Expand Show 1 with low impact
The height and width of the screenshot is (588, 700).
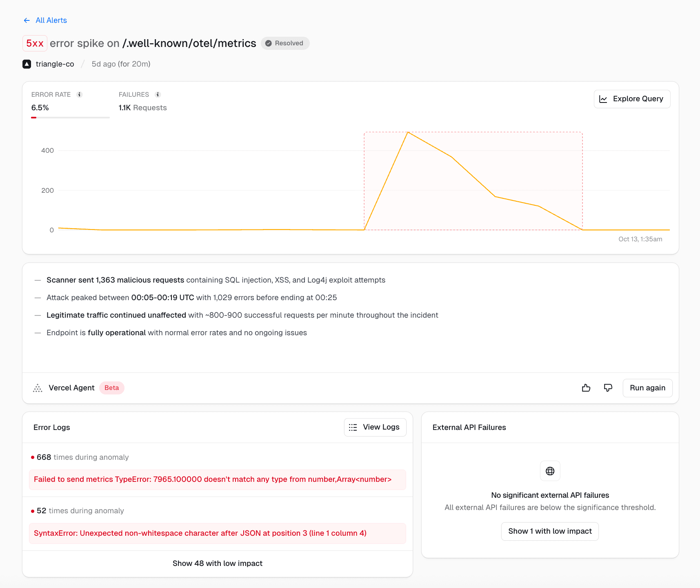(549, 531)
